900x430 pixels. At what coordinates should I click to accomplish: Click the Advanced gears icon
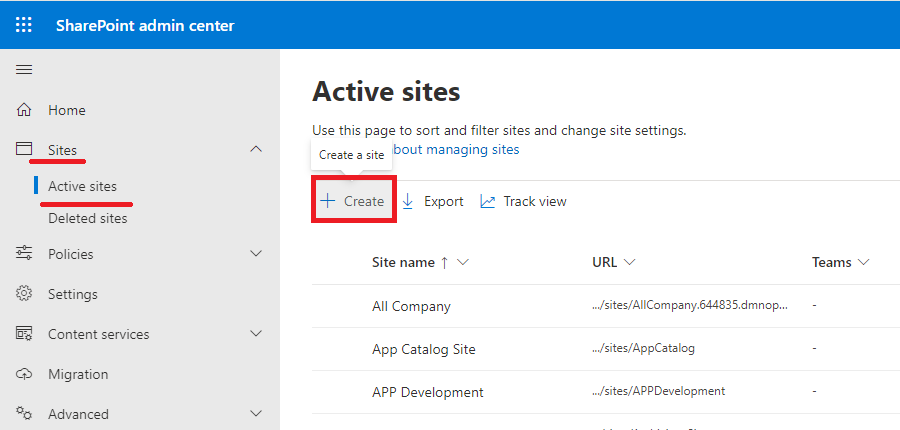coord(24,413)
